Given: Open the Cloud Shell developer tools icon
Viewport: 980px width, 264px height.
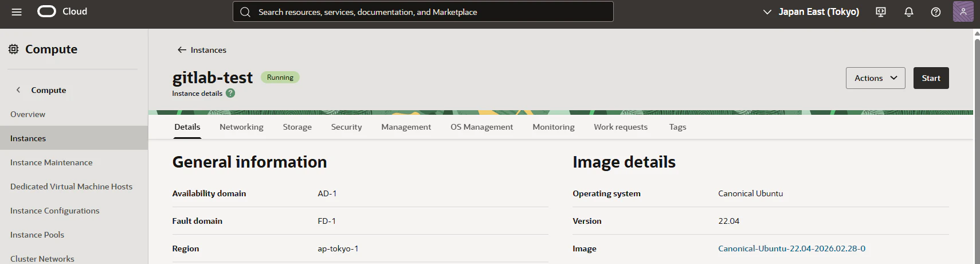Looking at the screenshot, I should click(881, 11).
